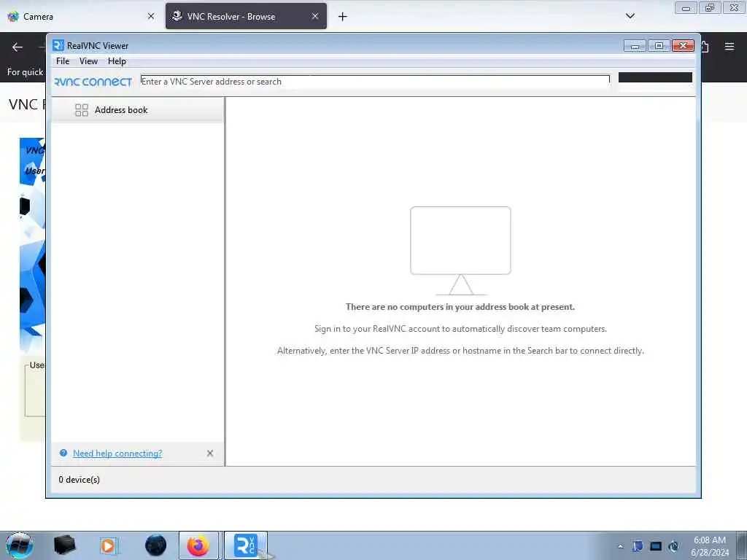The height and width of the screenshot is (560, 747).
Task: Minimize the browser window
Action: coord(686,7)
